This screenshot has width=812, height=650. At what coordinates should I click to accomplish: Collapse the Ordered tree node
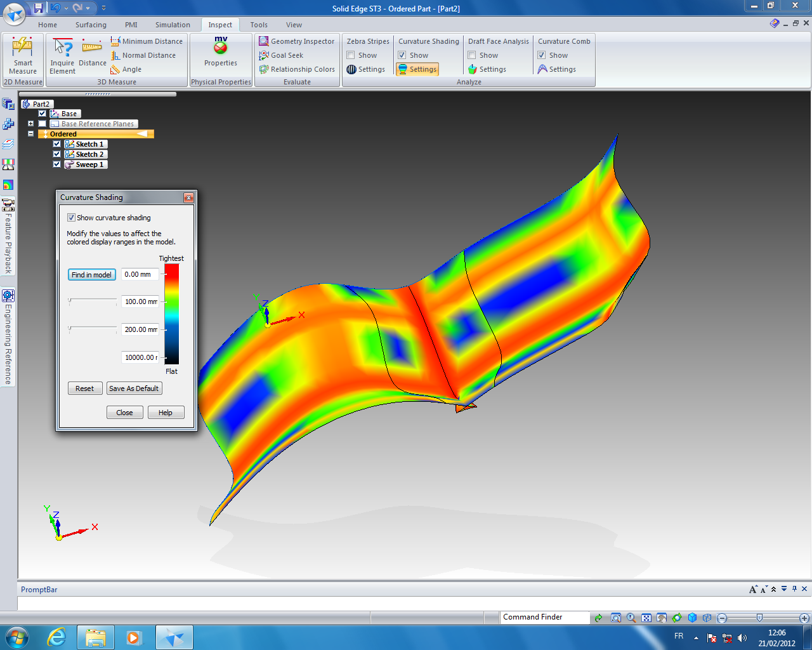30,134
